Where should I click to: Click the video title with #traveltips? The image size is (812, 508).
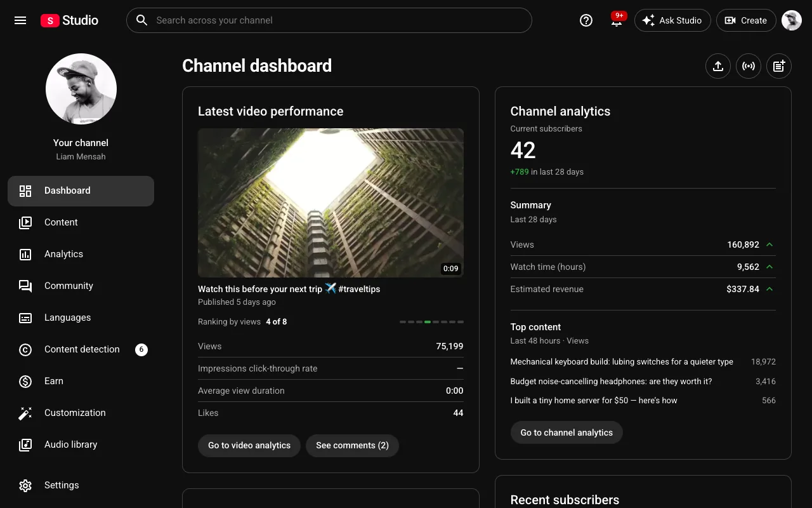(289, 289)
